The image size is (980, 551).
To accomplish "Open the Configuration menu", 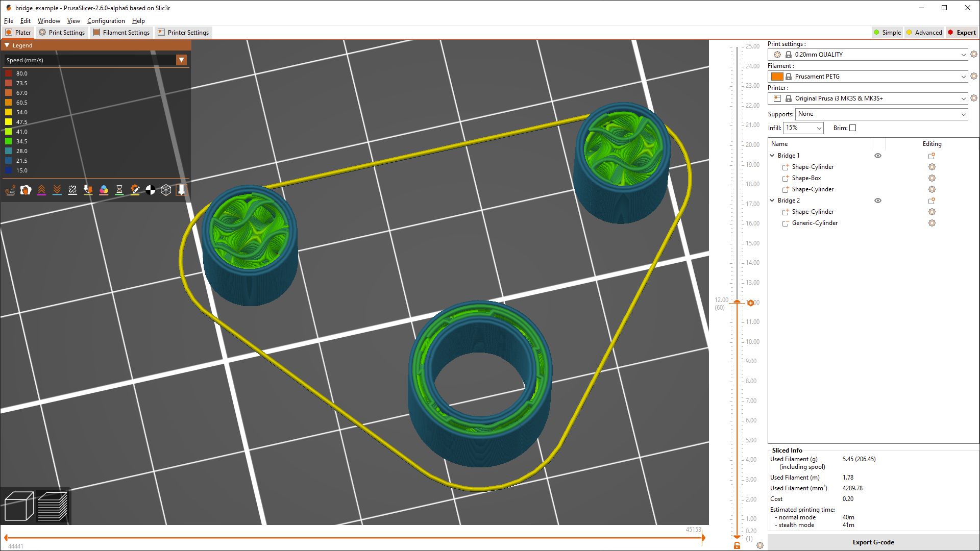I will (106, 21).
